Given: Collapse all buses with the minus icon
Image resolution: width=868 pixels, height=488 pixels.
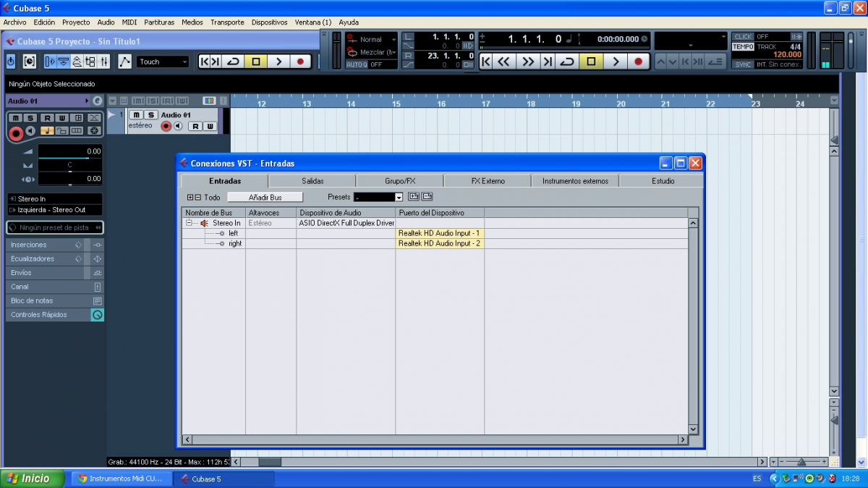Looking at the screenshot, I should (198, 197).
